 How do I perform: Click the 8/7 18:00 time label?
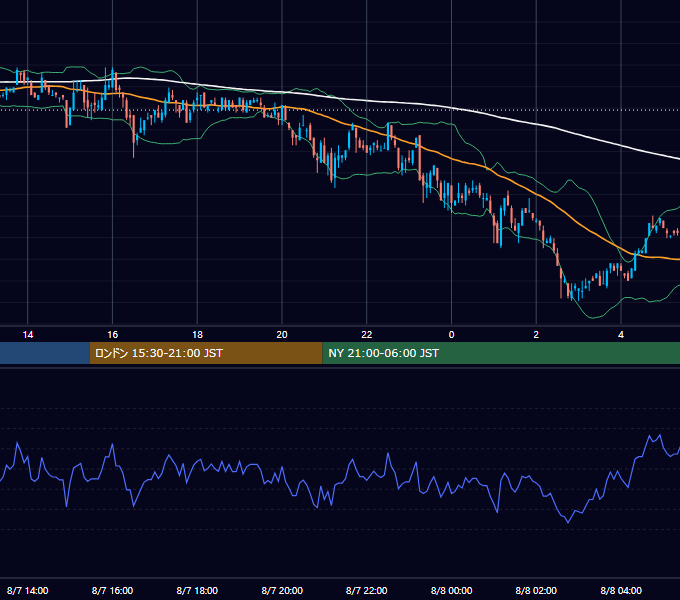coord(197,590)
